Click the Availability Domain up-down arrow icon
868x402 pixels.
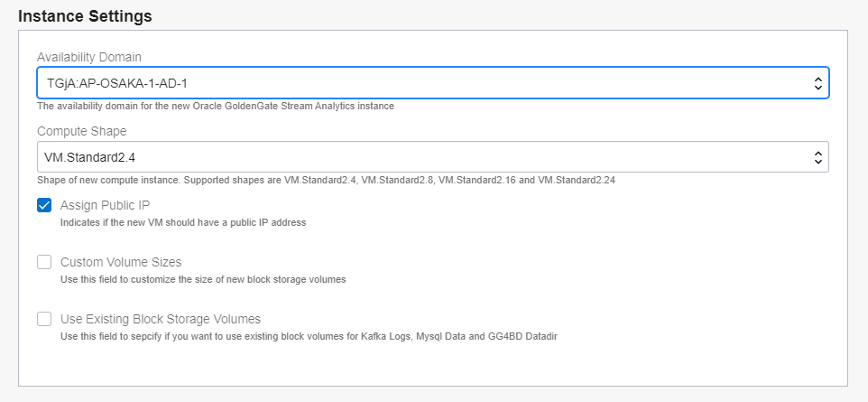point(817,83)
